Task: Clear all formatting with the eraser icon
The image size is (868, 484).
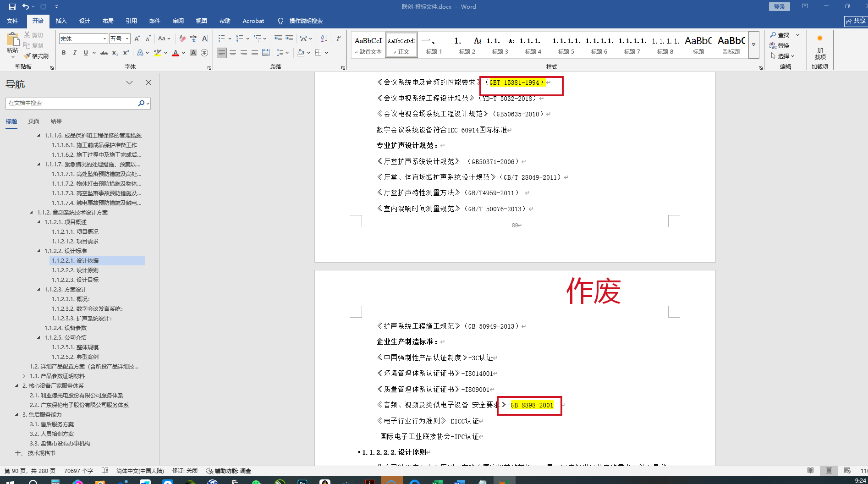Action: click(x=182, y=39)
